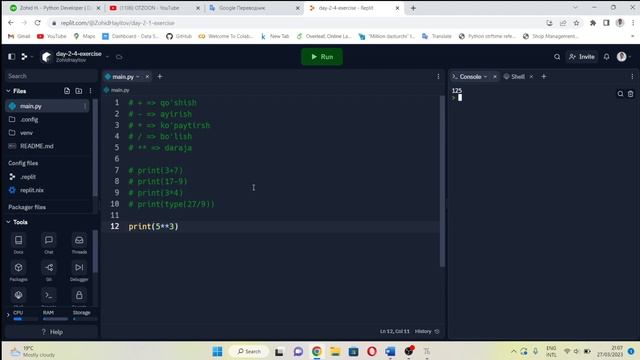The image size is (640, 360).
Task: Open Chrome from the taskbar
Action: [317, 351]
